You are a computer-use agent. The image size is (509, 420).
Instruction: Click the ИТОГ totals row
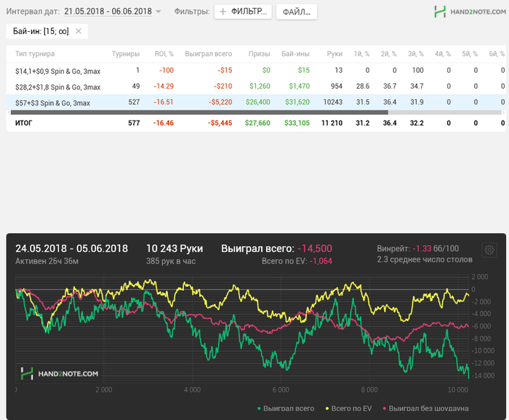(x=24, y=124)
